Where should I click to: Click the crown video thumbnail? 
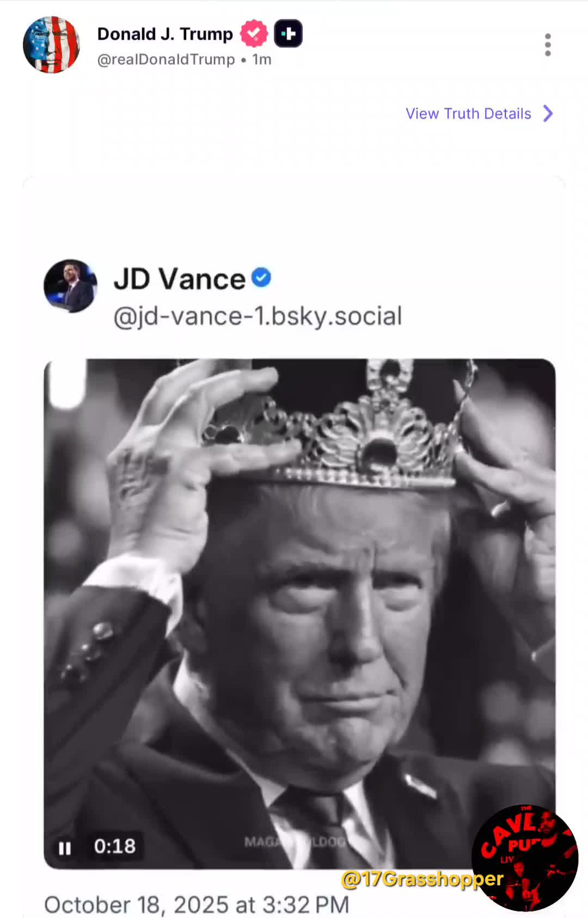tap(299, 599)
